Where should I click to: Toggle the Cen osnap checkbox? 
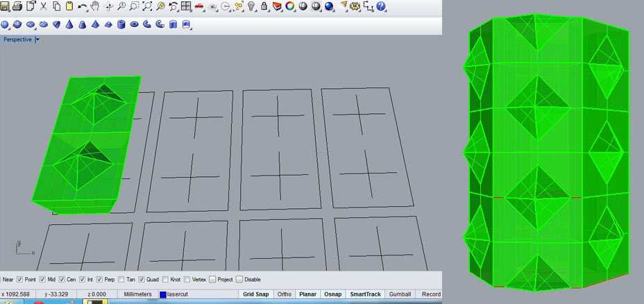tap(62, 279)
